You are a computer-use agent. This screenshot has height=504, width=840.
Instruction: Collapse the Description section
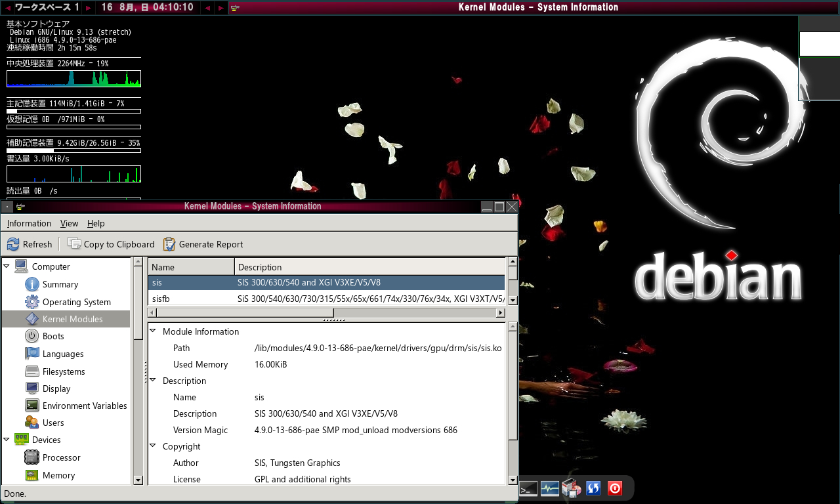(x=153, y=380)
